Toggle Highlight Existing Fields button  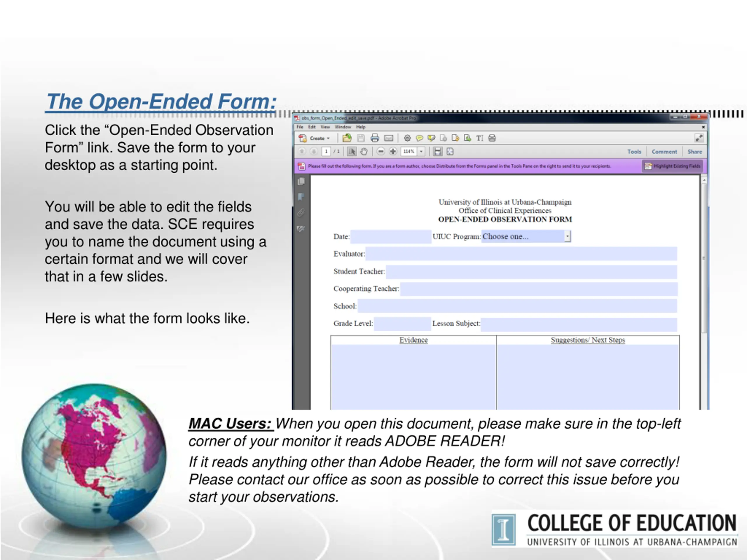tap(672, 166)
